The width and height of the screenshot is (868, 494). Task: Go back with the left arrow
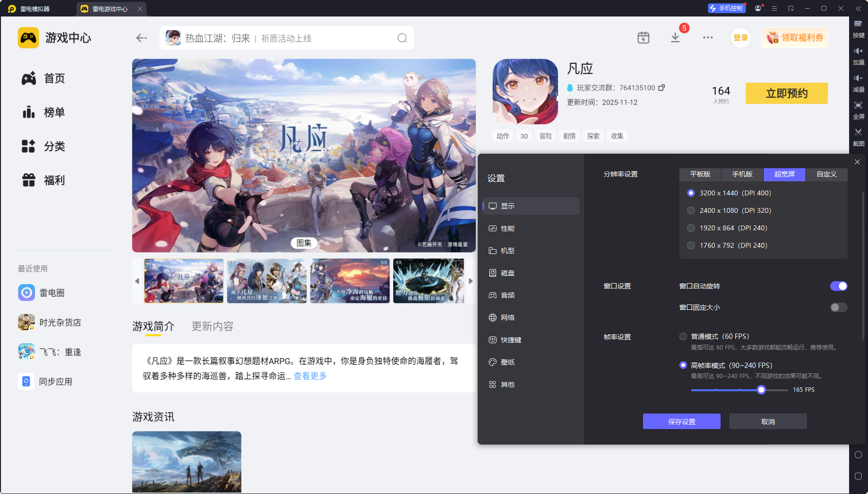pos(141,38)
